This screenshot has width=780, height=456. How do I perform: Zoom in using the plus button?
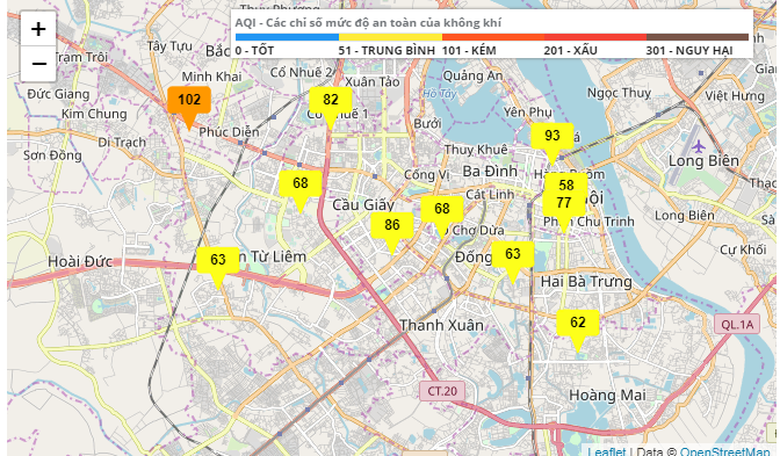(38, 29)
